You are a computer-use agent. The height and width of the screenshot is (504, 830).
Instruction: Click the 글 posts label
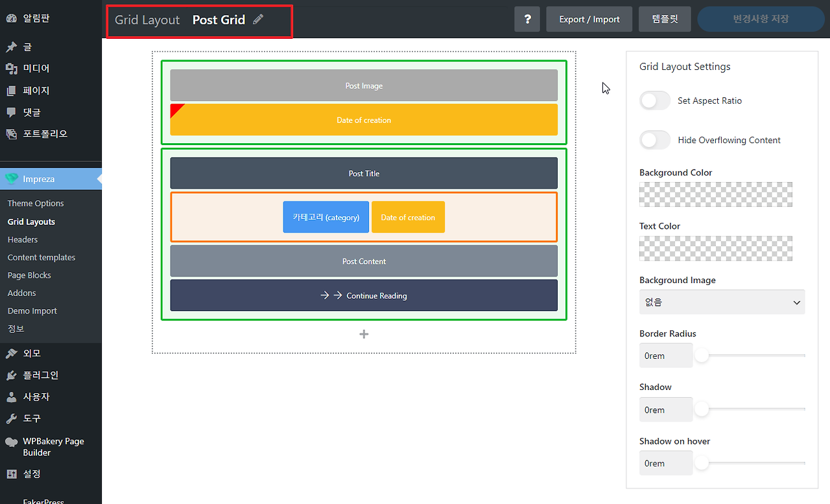(27, 47)
